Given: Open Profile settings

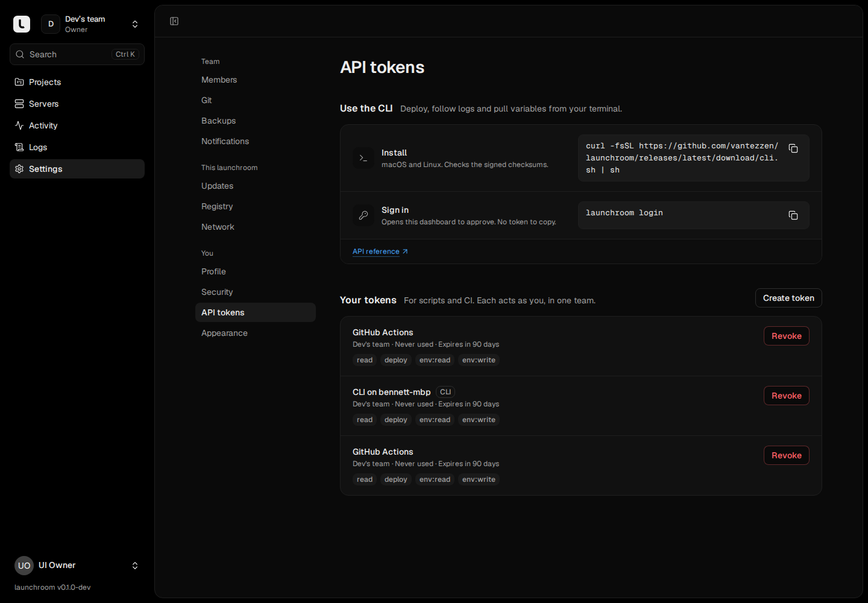Looking at the screenshot, I should click(x=256, y=271).
